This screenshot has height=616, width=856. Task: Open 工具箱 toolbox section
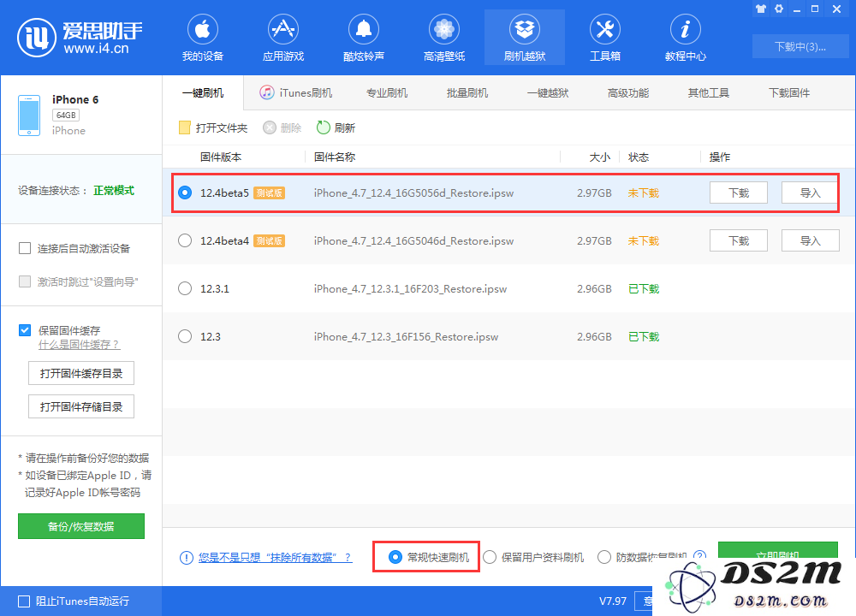(x=605, y=38)
